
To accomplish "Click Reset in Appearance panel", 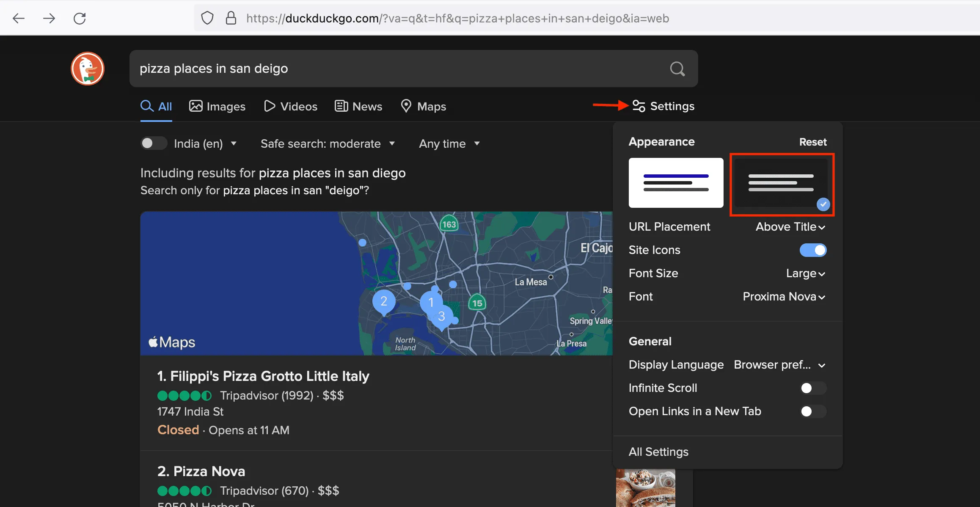I will pos(812,142).
